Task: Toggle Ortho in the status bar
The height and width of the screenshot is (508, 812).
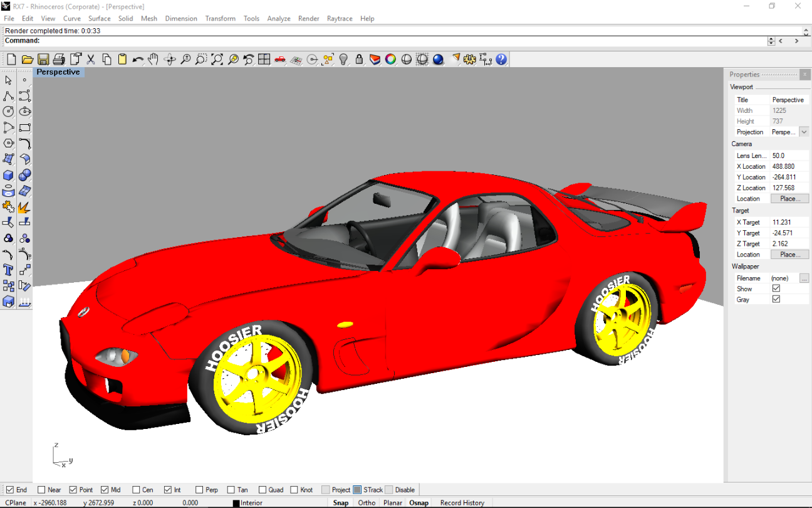Action: (367, 503)
